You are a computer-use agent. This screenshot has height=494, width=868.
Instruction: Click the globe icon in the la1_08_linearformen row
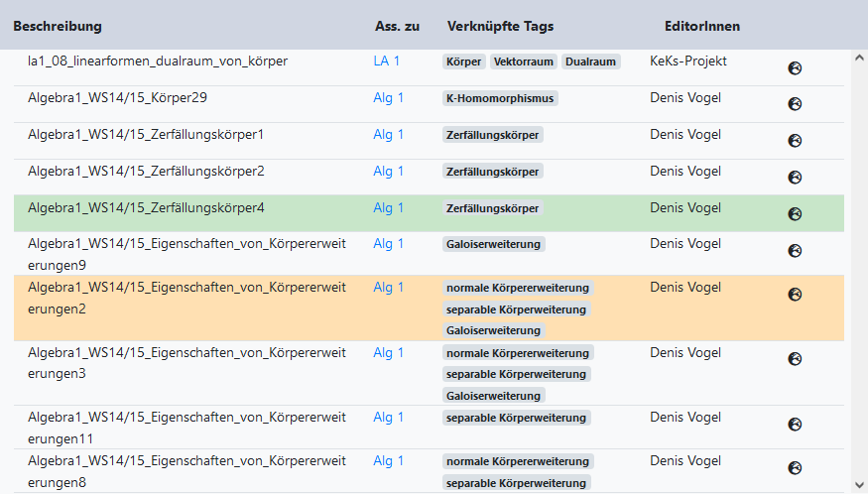pyautogui.click(x=795, y=68)
